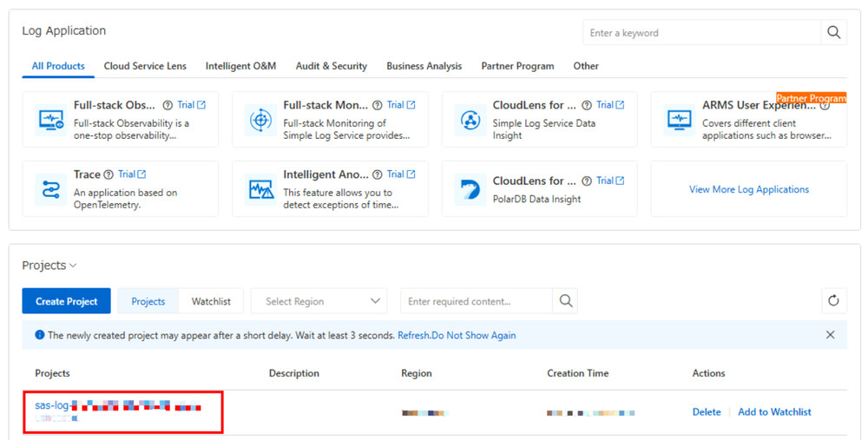The width and height of the screenshot is (868, 440).
Task: Open View More Log Applications link
Action: 748,189
